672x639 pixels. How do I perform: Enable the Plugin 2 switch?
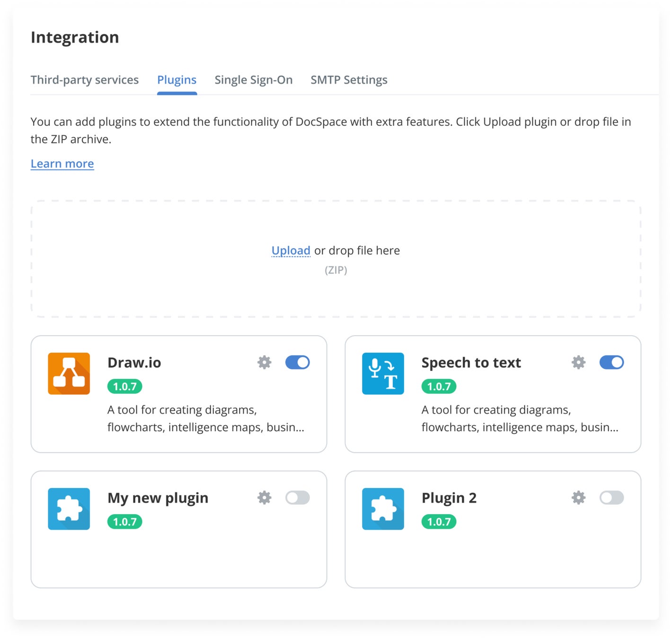tap(611, 497)
